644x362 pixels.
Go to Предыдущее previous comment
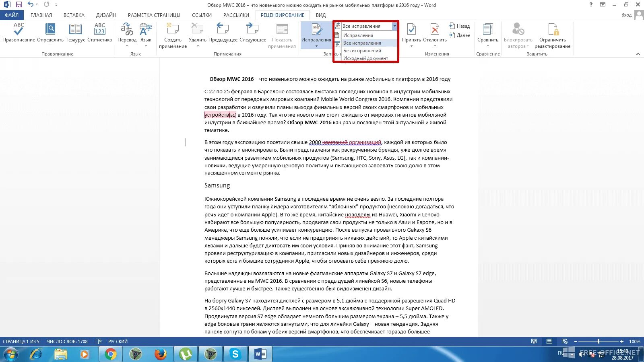coord(223,32)
